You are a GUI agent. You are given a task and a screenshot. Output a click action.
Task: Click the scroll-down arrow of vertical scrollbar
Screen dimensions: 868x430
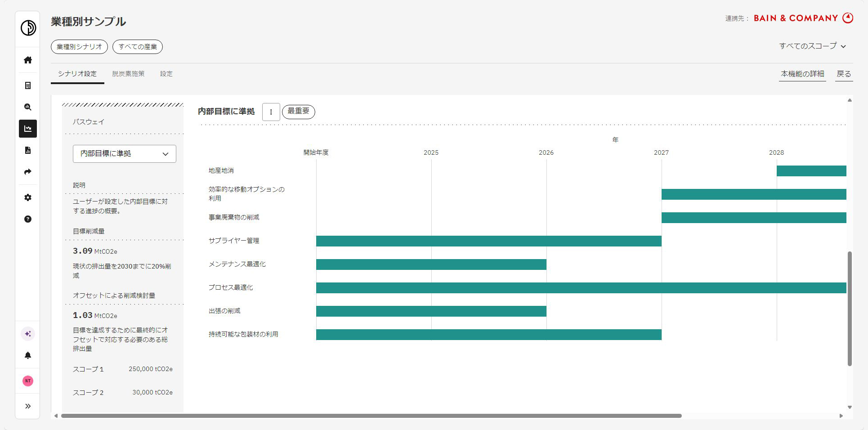pyautogui.click(x=850, y=407)
